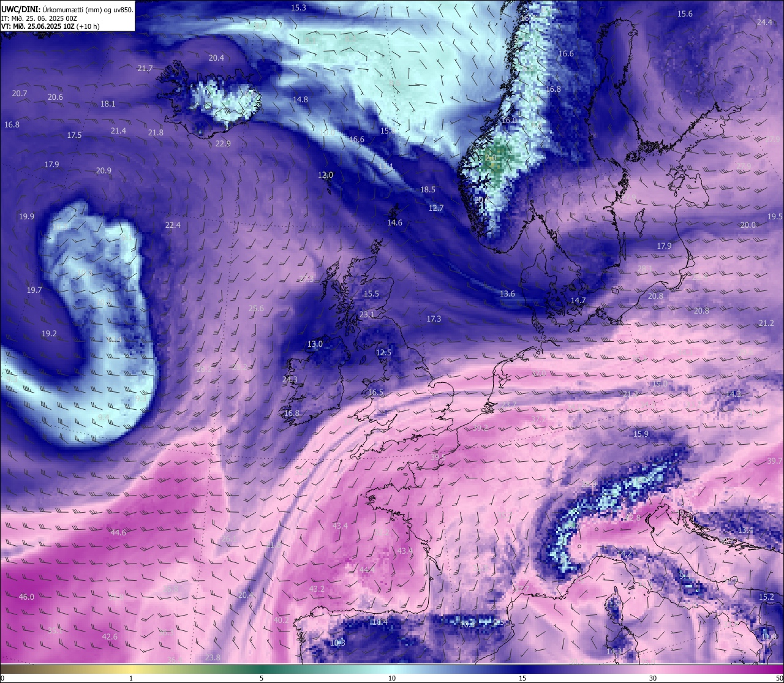Click the 15.6 value near the top right
This screenshot has height=683, width=784.
point(685,13)
